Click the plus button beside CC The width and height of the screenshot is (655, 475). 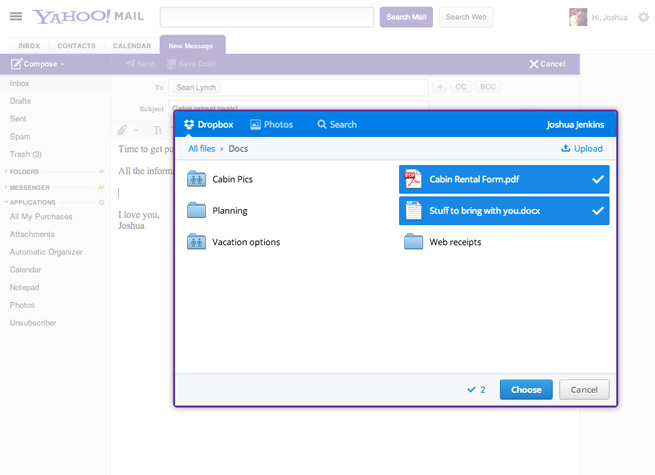tap(440, 87)
